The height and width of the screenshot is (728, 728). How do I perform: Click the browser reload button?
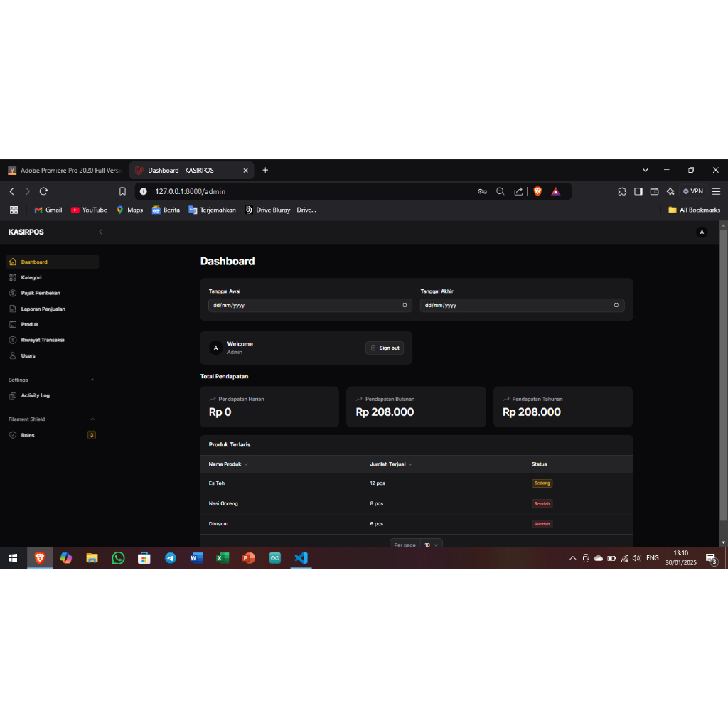(x=43, y=191)
